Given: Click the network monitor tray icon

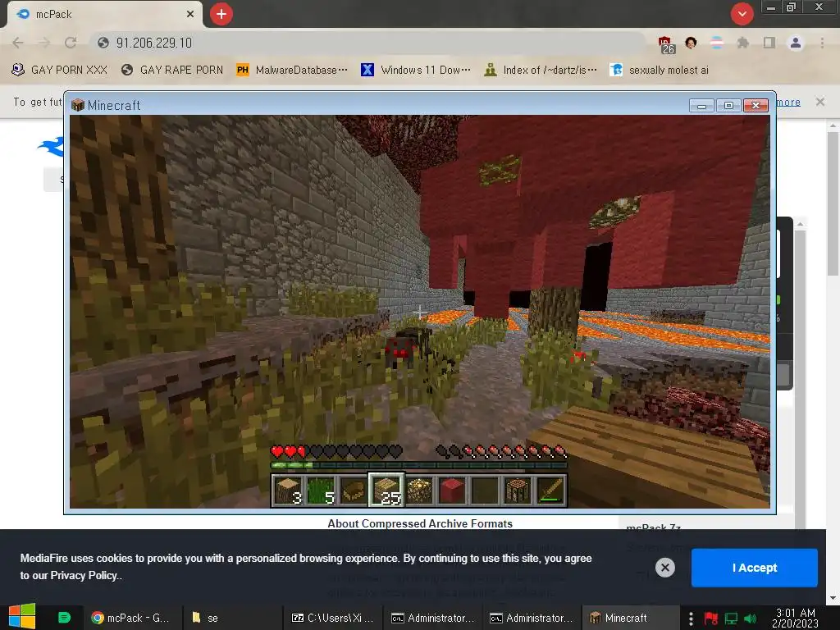Looking at the screenshot, I should click(x=731, y=619).
